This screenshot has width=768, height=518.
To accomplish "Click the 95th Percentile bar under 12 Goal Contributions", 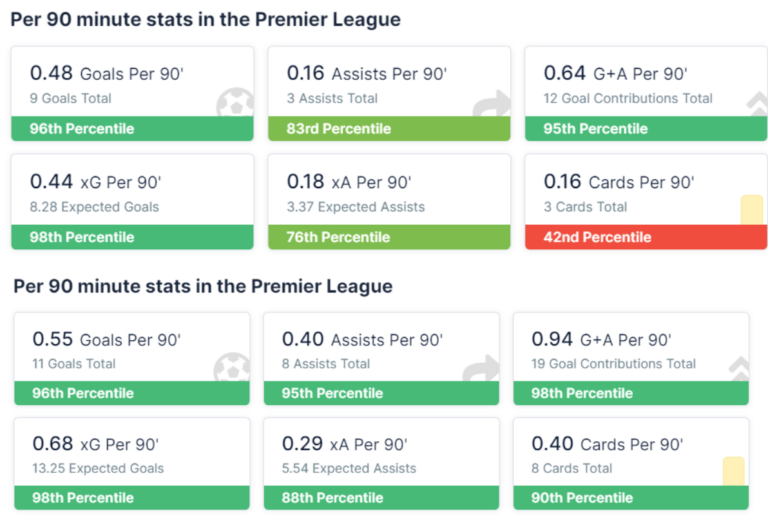I will click(645, 129).
